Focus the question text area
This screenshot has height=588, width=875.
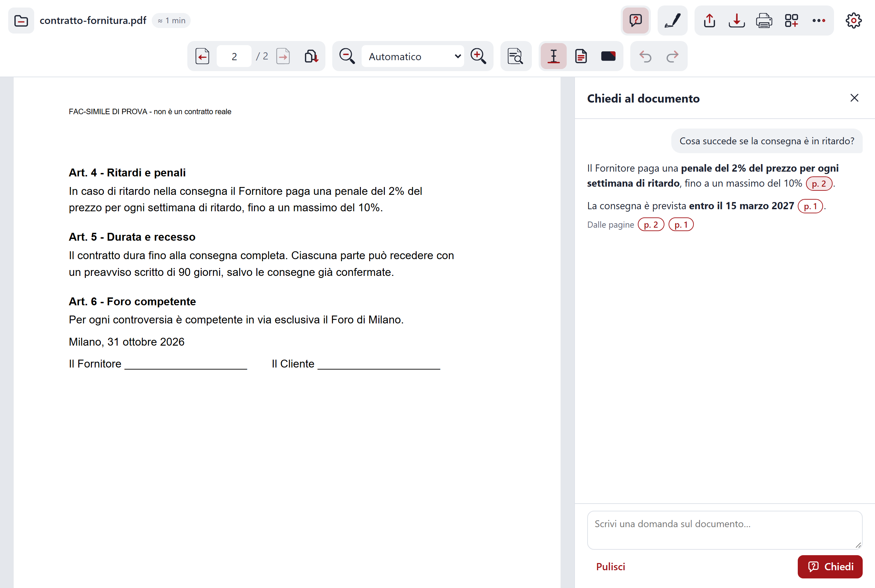[x=725, y=530]
